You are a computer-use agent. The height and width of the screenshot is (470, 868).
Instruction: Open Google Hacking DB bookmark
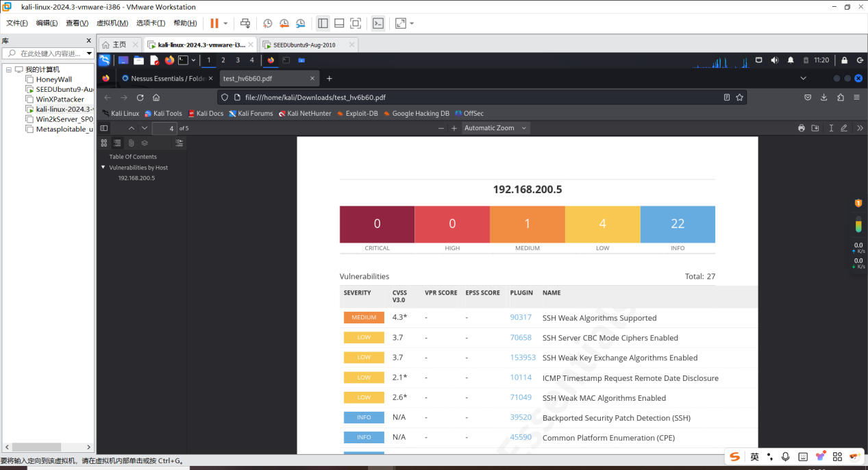416,114
